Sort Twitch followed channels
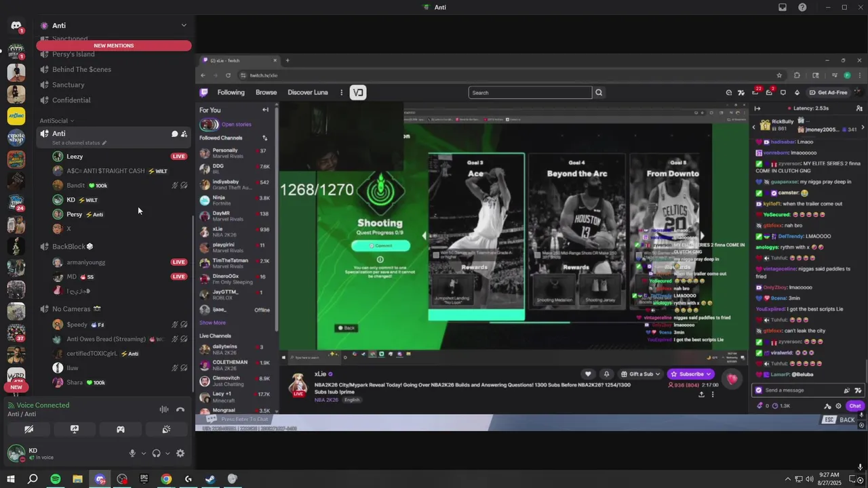The height and width of the screenshot is (488, 868). click(x=265, y=138)
